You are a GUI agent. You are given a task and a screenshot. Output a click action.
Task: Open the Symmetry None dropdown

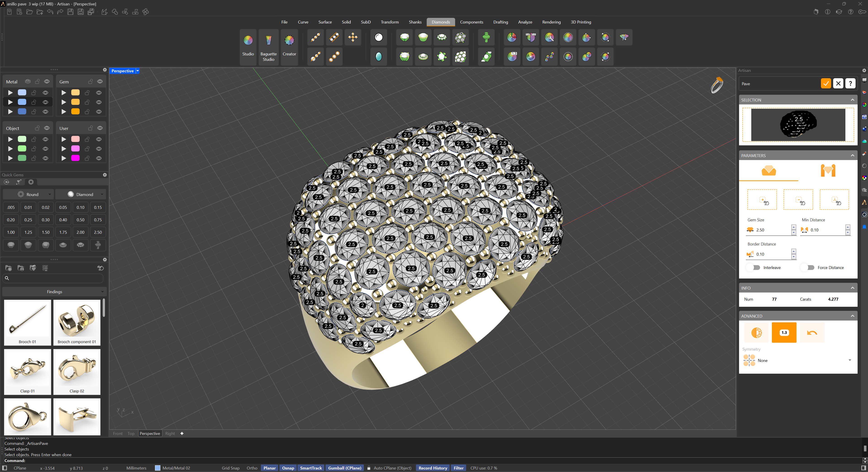click(x=798, y=360)
